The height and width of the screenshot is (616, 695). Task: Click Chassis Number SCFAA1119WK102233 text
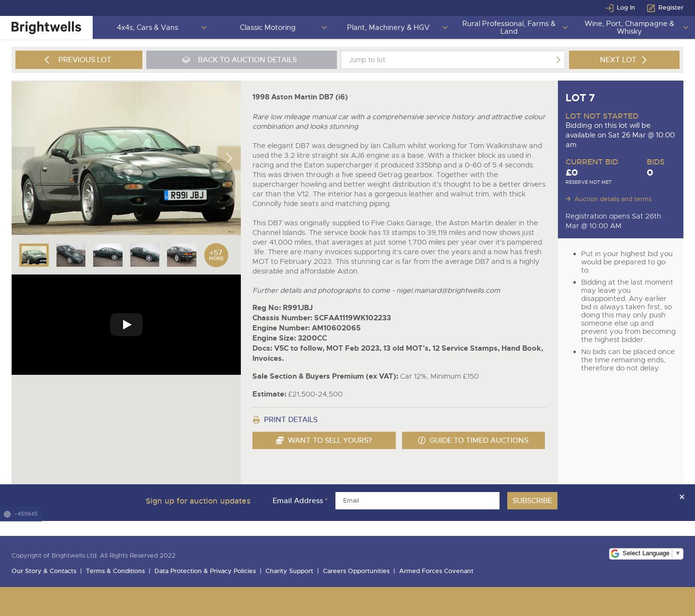(x=321, y=318)
